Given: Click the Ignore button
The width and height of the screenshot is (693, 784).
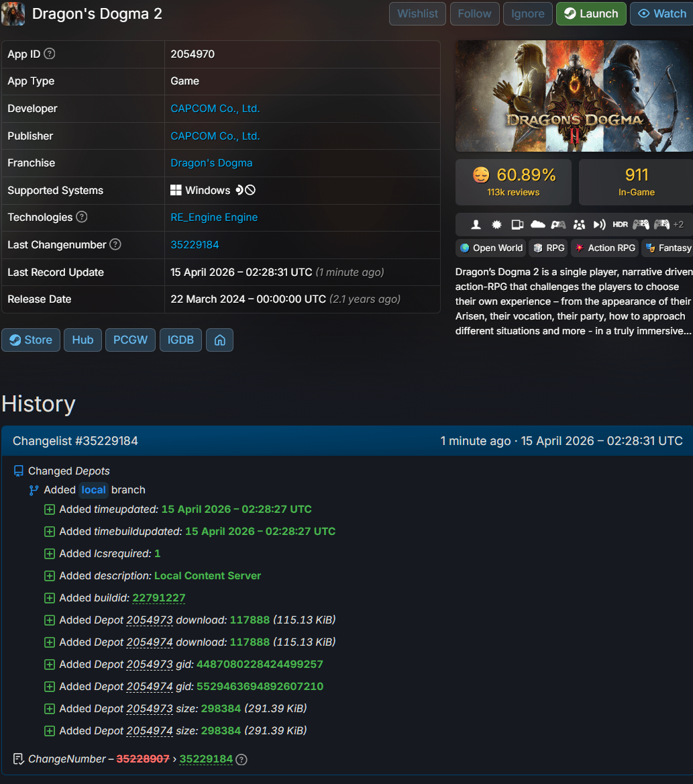Looking at the screenshot, I should [x=527, y=13].
